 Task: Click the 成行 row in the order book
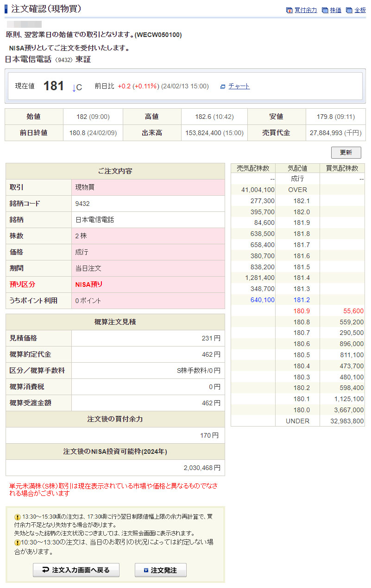pyautogui.click(x=297, y=179)
